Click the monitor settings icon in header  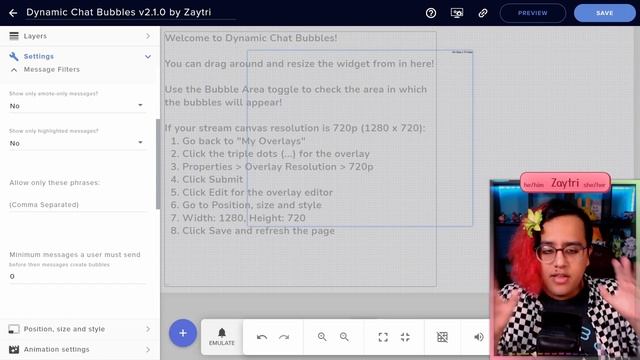point(457,13)
